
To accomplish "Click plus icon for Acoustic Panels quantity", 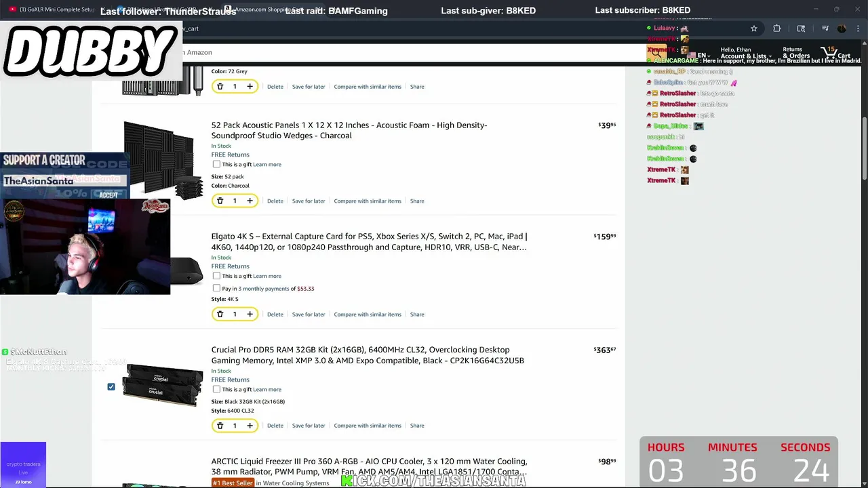I will tap(250, 201).
